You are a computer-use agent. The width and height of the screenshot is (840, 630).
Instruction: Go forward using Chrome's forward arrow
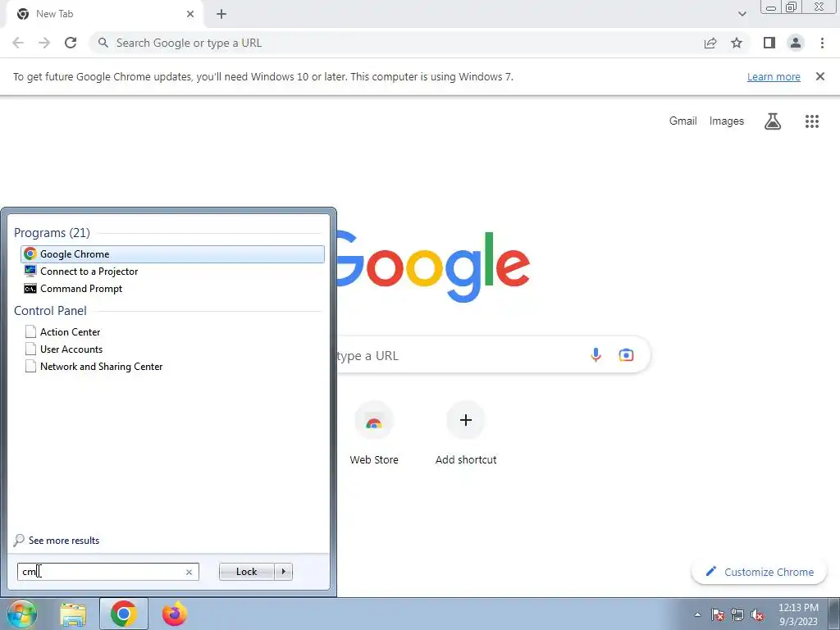click(x=44, y=43)
